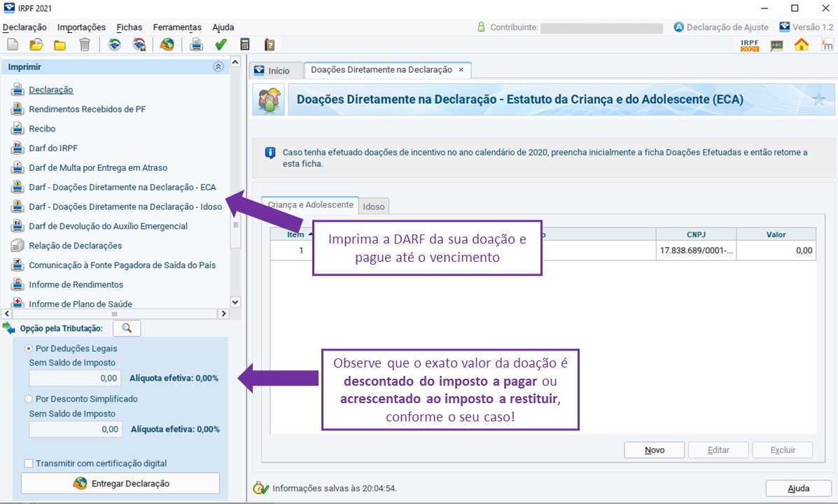Click the printer icon beside Darf do IRPF
Viewport: 838px width, 504px height.
pyautogui.click(x=18, y=148)
